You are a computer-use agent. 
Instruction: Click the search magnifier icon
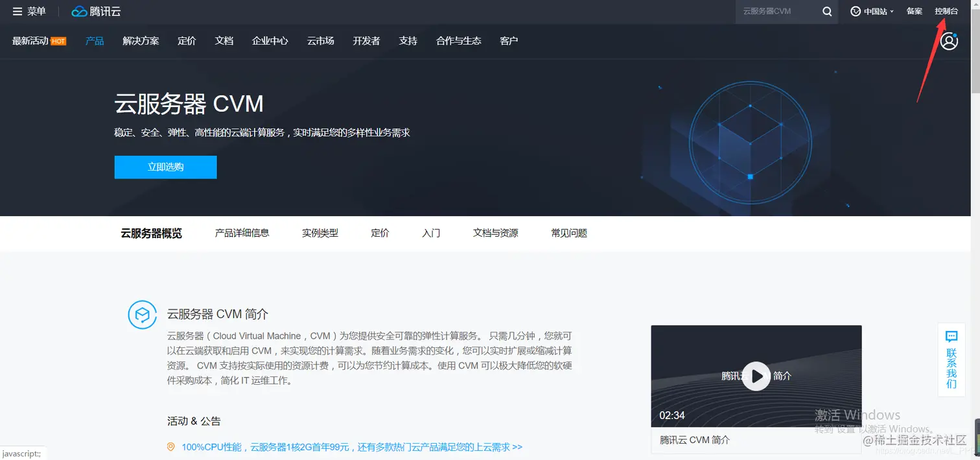[827, 12]
